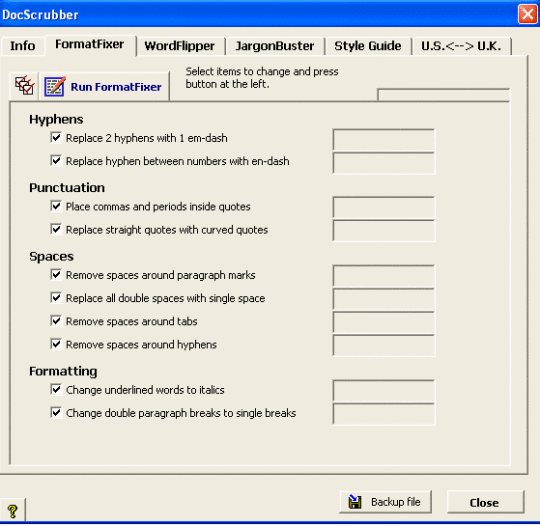Screen dimensions: 540x526
Task: Switch to the U.S.<--> U.K. tab
Action: [461, 46]
